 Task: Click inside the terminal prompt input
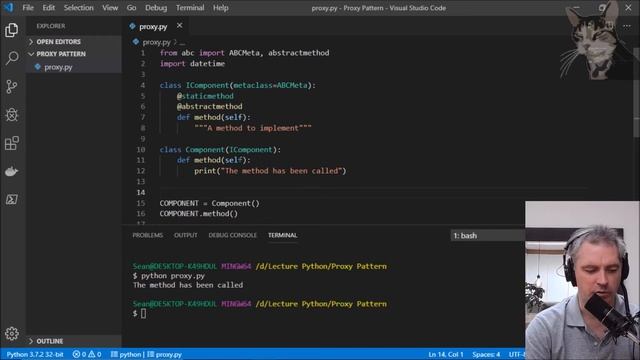click(x=143, y=313)
